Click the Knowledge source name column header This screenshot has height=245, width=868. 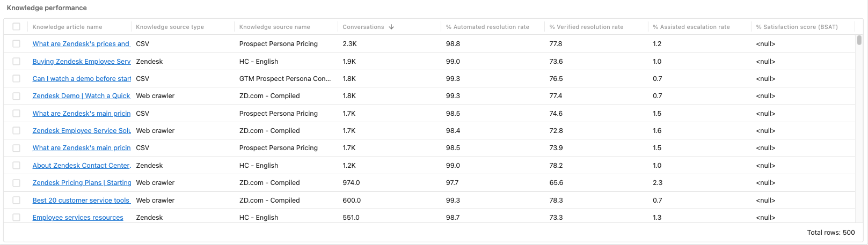click(274, 27)
